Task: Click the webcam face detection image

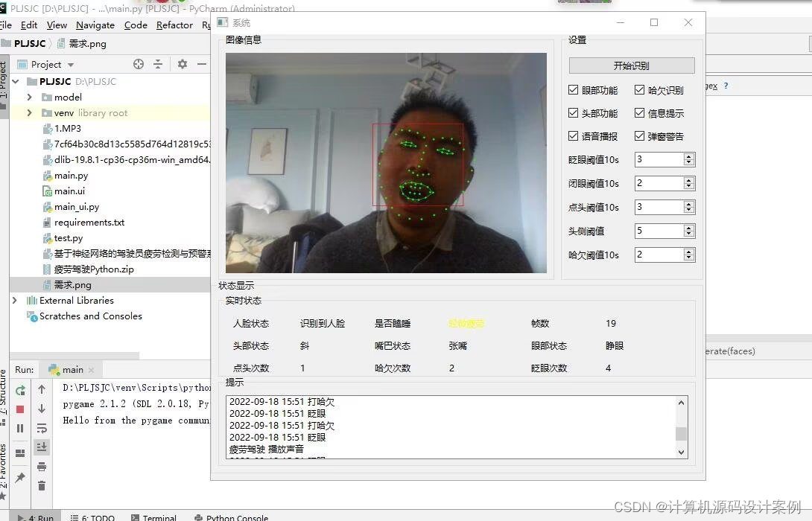Action: coord(386,162)
